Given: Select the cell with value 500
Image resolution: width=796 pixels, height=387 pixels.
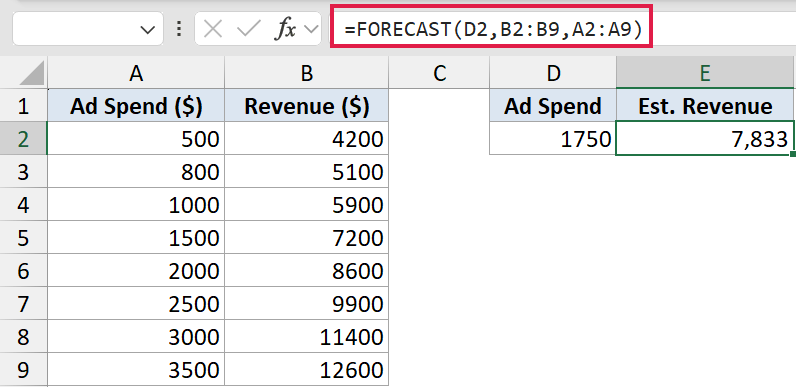Looking at the screenshot, I should click(x=136, y=139).
